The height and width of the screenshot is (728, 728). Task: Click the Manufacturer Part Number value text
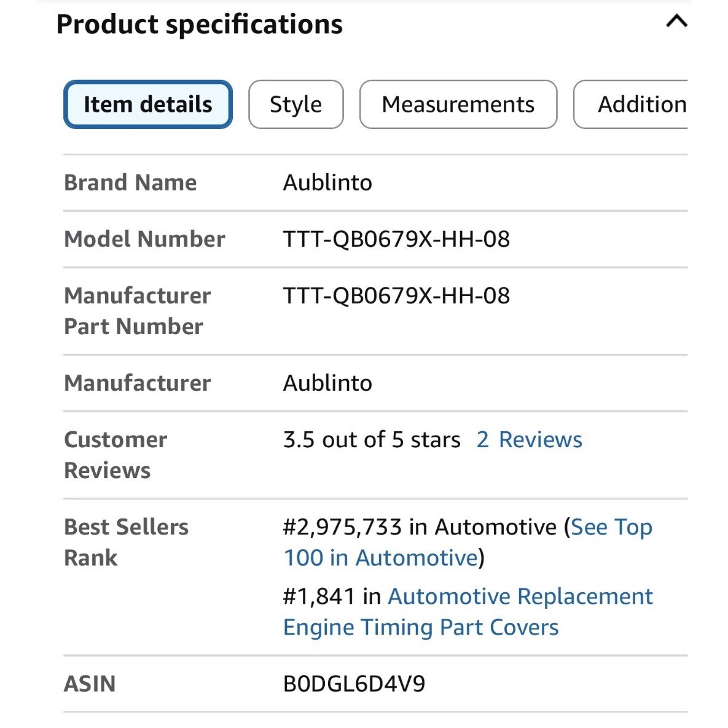coord(396,296)
